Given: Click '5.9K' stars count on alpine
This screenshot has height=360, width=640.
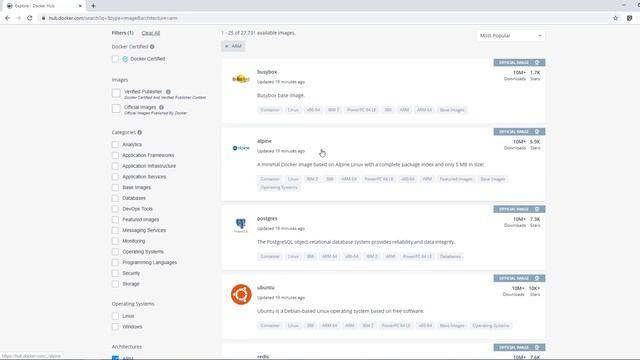Looking at the screenshot, I should (535, 142).
